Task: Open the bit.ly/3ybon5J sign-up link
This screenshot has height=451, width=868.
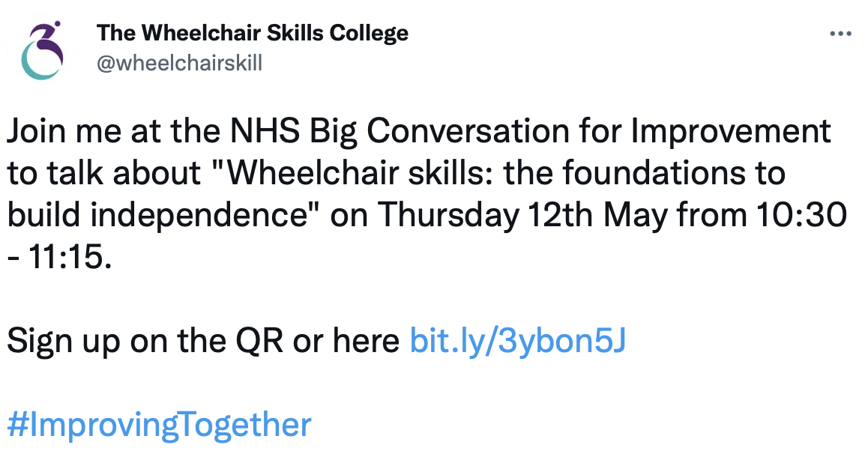Action: coord(518,340)
